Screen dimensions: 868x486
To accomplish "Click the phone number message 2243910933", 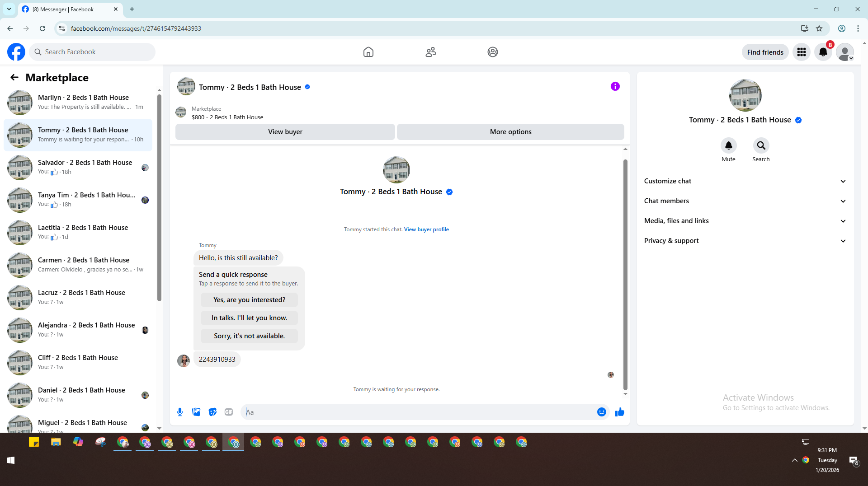I will tap(217, 360).
